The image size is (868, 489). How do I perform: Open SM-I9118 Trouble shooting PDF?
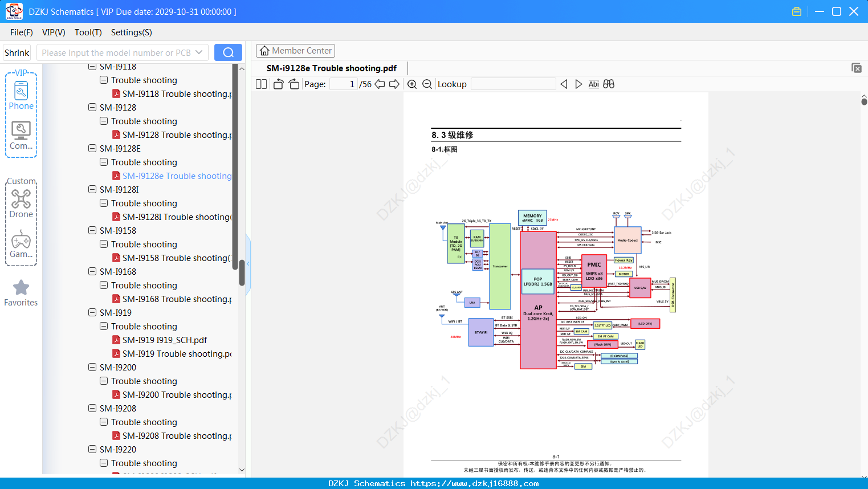172,94
